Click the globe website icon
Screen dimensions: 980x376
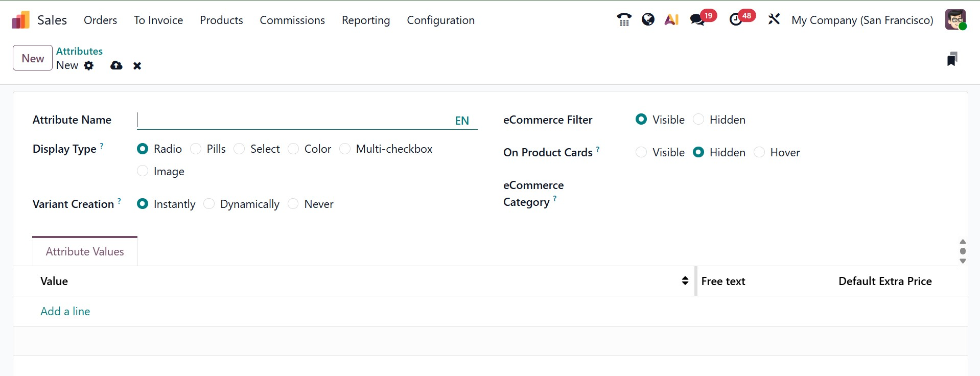pos(648,19)
